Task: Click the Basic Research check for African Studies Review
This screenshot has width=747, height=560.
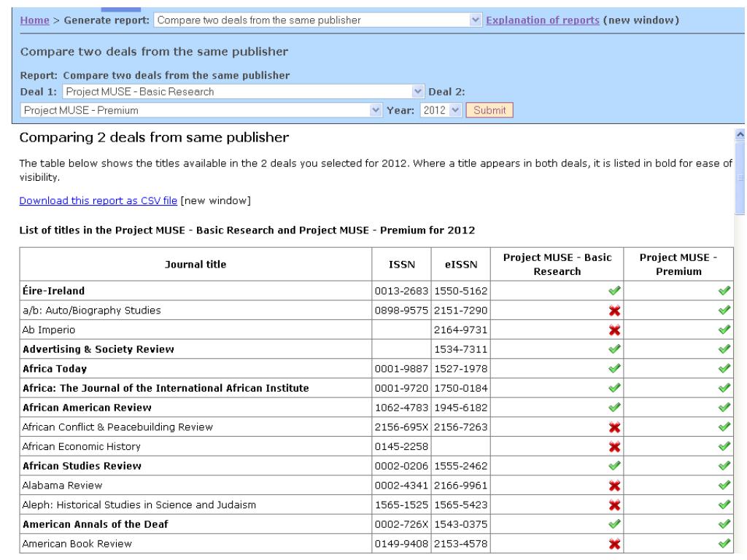Action: click(x=614, y=466)
